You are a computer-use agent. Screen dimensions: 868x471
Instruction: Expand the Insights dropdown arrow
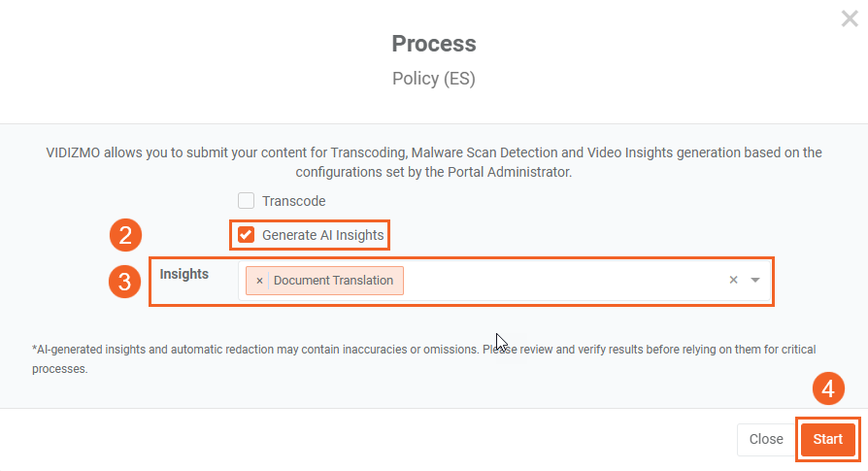[x=755, y=281]
